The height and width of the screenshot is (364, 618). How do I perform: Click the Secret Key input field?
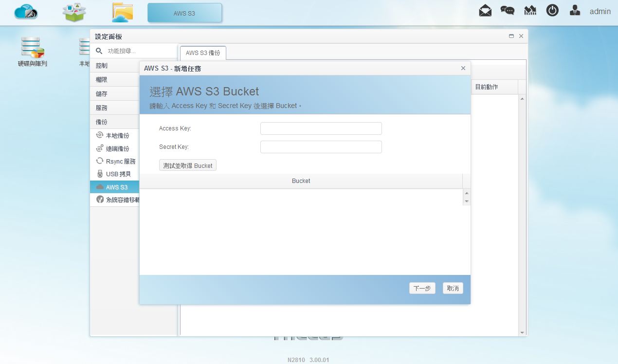pyautogui.click(x=321, y=147)
